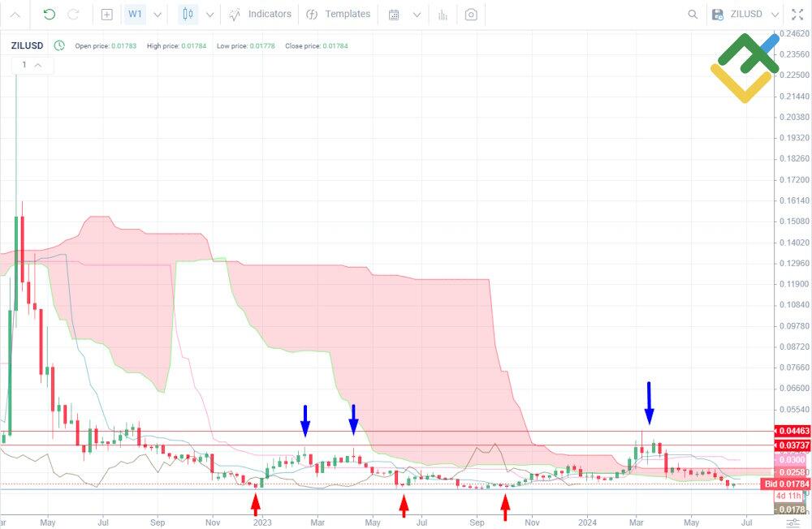Add a new chart with the plus icon
This screenshot has width=812, height=529.
point(107,14)
